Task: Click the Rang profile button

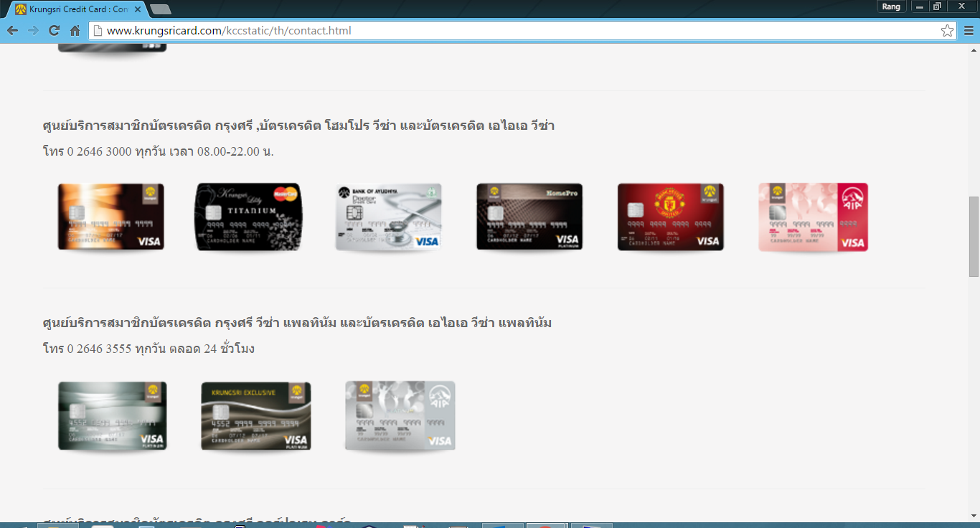Action: [x=891, y=6]
